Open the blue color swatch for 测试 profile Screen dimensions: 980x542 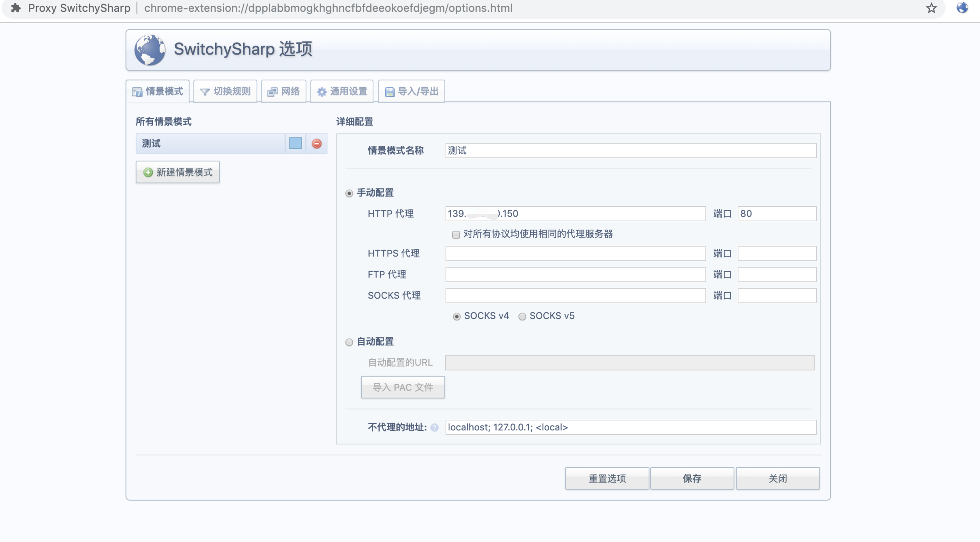pos(295,143)
